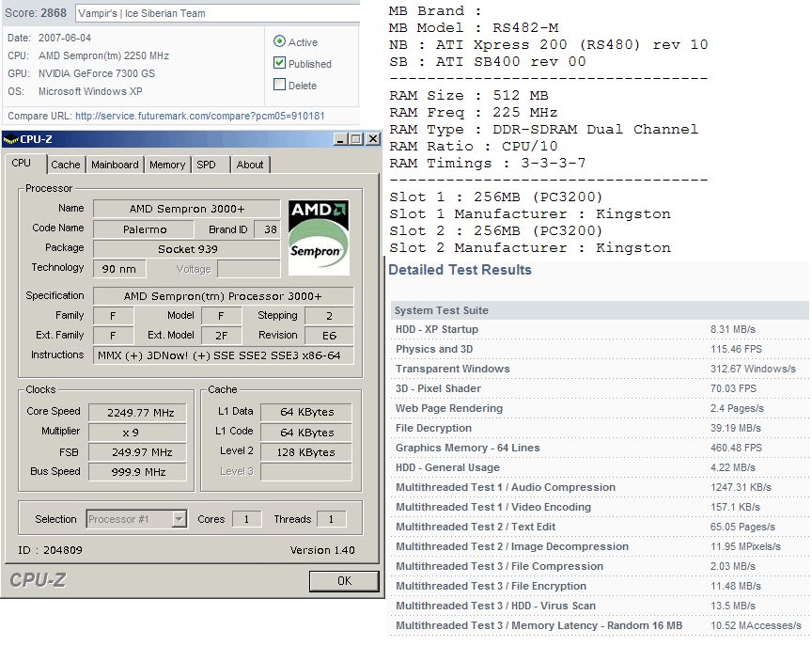Click the Instructions field MMX 3DNow! SSE

223,355
